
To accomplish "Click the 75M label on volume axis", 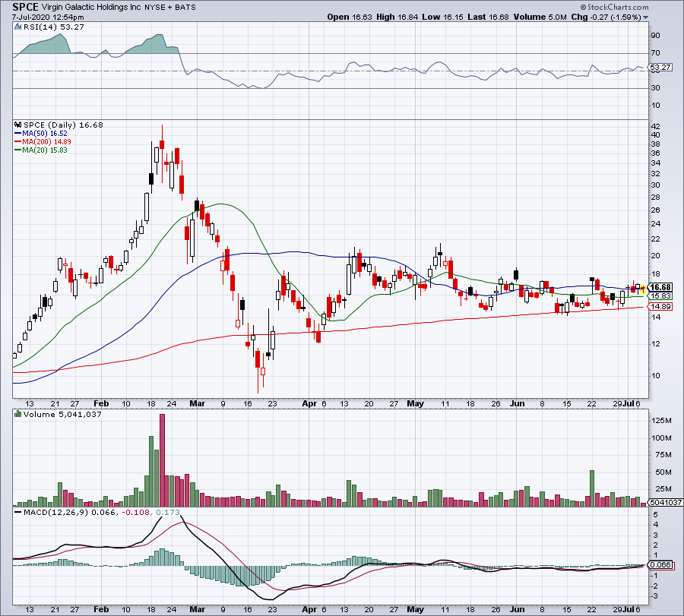I will 663,455.
